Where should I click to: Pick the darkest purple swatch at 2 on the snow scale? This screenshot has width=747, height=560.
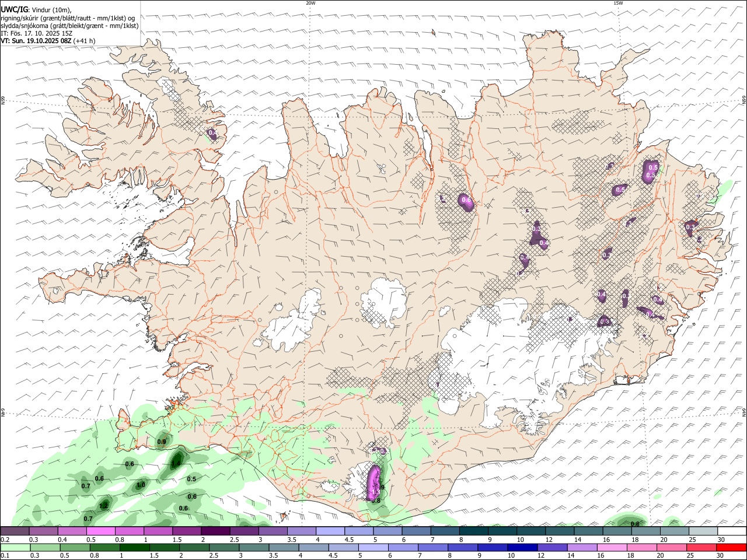coord(215,531)
